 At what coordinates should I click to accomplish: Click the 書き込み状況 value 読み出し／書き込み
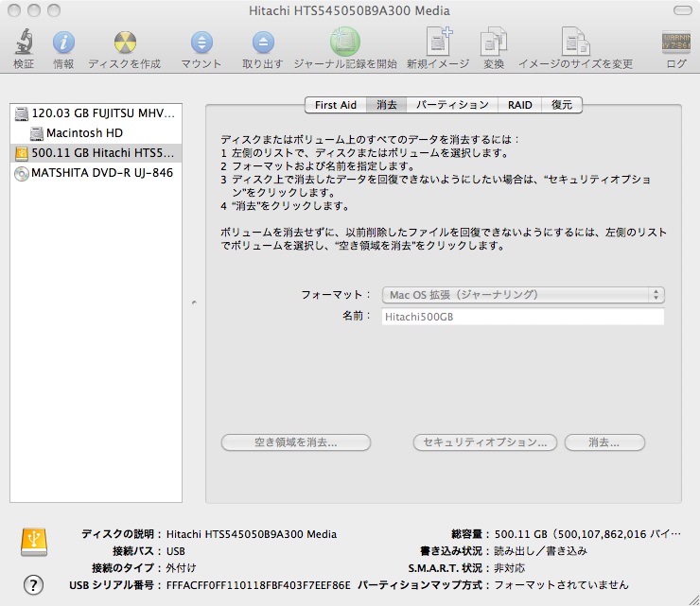click(x=541, y=551)
